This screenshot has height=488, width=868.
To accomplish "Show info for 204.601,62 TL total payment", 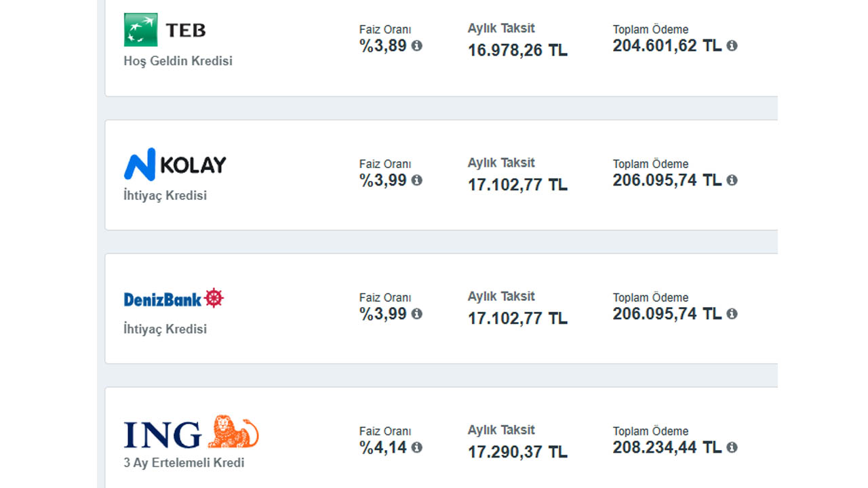I will [x=732, y=45].
